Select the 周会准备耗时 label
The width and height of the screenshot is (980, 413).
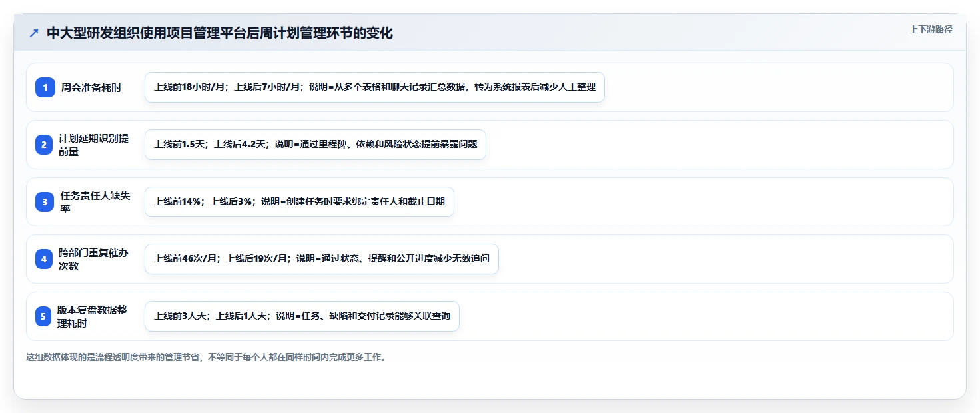coord(91,87)
